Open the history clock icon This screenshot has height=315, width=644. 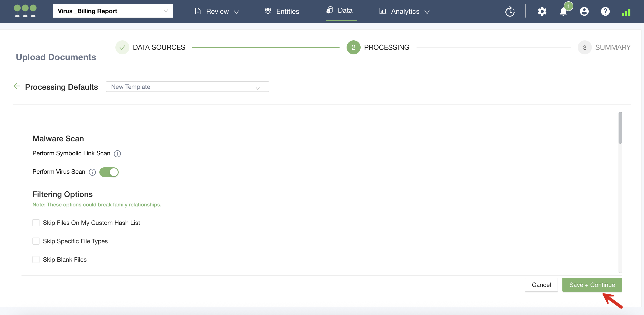(510, 11)
